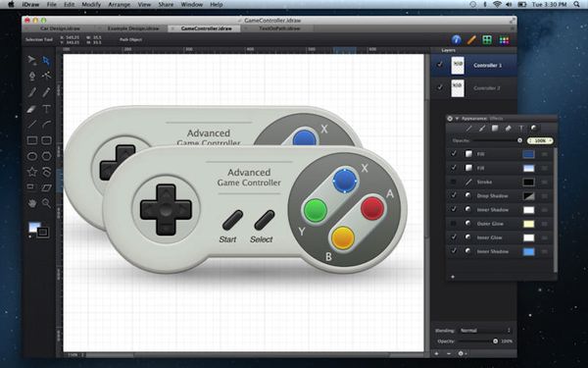Image resolution: width=588 pixels, height=368 pixels.
Task: Open the Blending Normal dropdown
Action: 485,331
